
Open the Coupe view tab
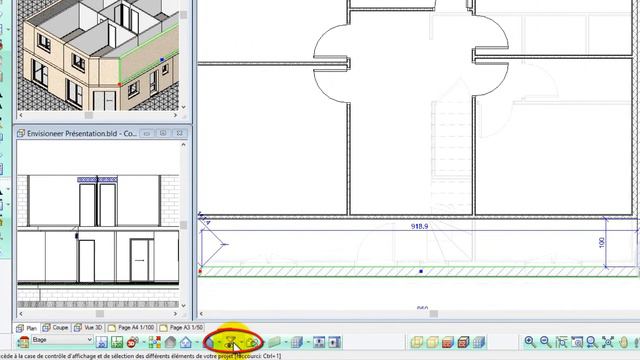56,327
